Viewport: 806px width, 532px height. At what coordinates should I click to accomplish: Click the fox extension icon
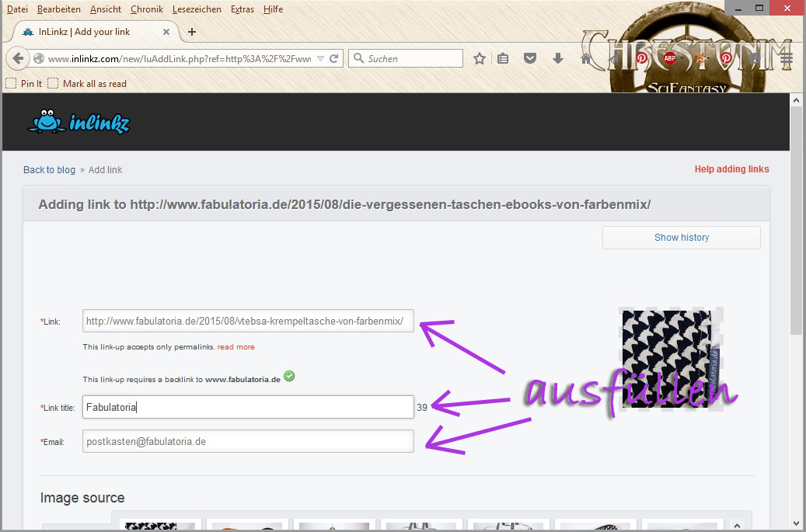click(x=700, y=58)
